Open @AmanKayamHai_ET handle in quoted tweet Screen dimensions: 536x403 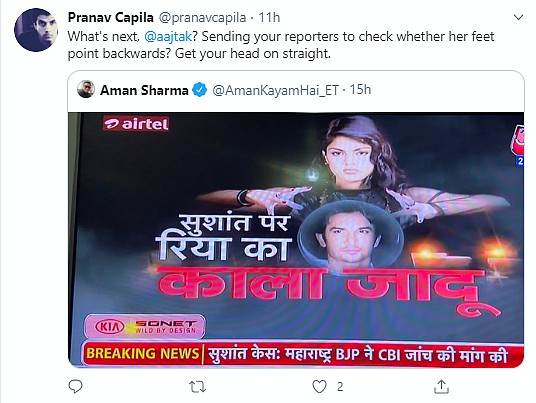(275, 90)
